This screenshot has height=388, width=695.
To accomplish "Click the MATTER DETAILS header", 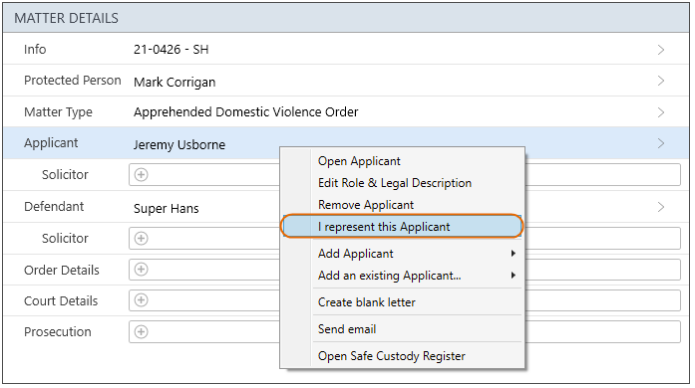I will pos(66,18).
